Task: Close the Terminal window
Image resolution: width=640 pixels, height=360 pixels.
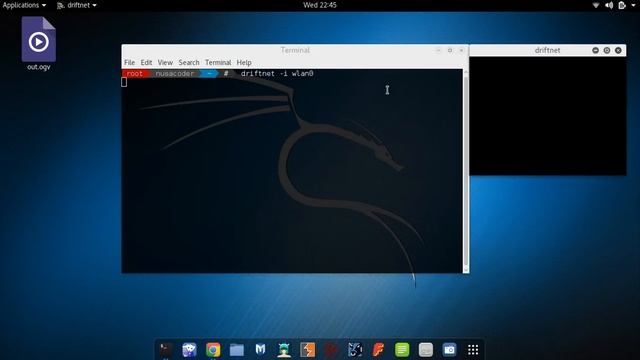Action: (461, 50)
